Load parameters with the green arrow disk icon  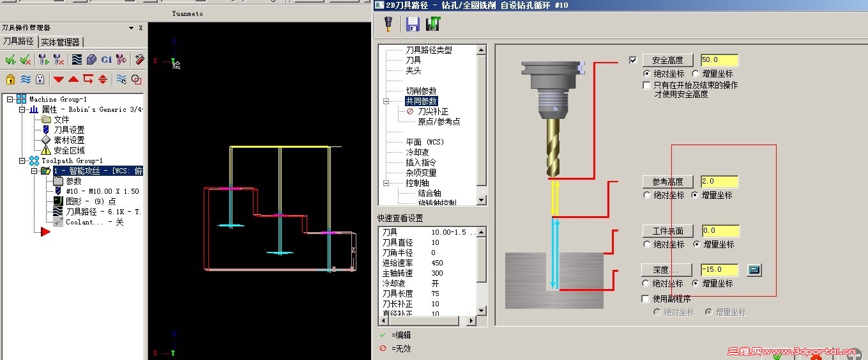(434, 24)
